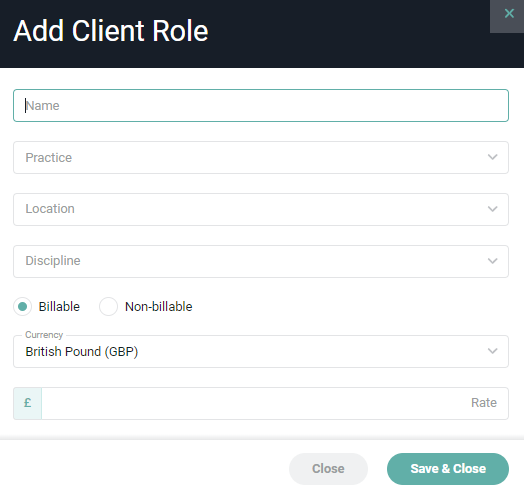This screenshot has width=524, height=486.
Task: Select the Billable radio button
Action: 22,307
